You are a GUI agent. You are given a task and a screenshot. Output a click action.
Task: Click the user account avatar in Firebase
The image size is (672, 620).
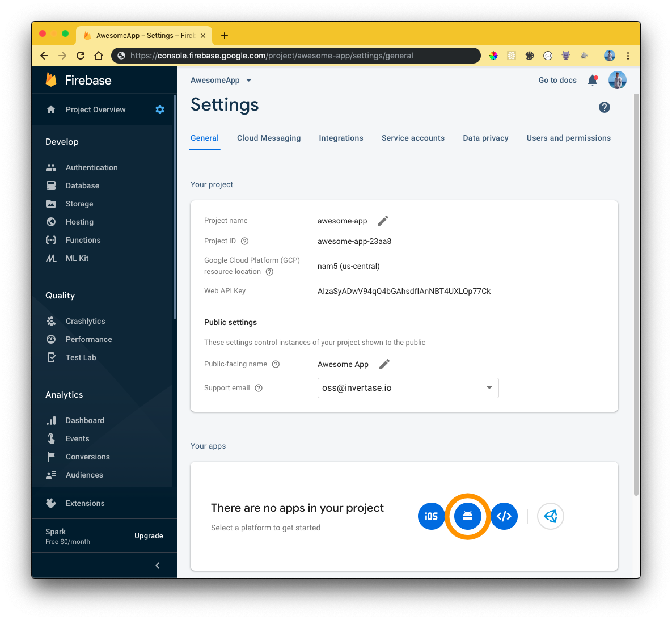tap(617, 80)
